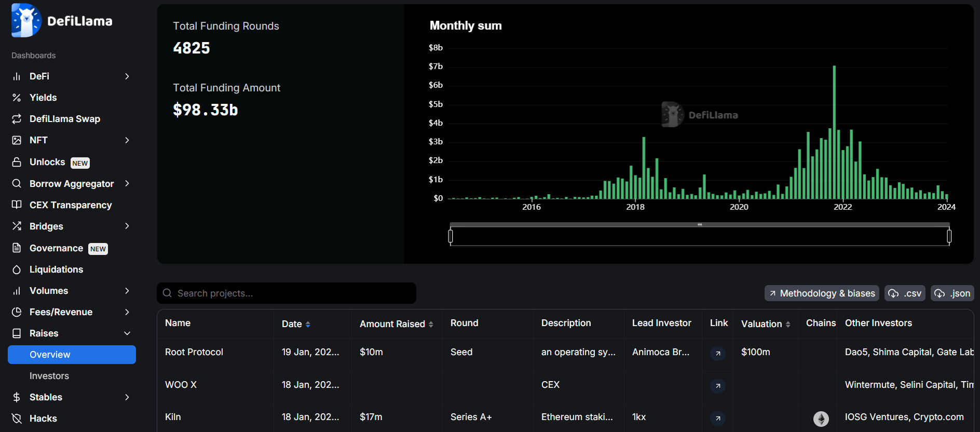Click the Volumes bars icon

pos(17,291)
